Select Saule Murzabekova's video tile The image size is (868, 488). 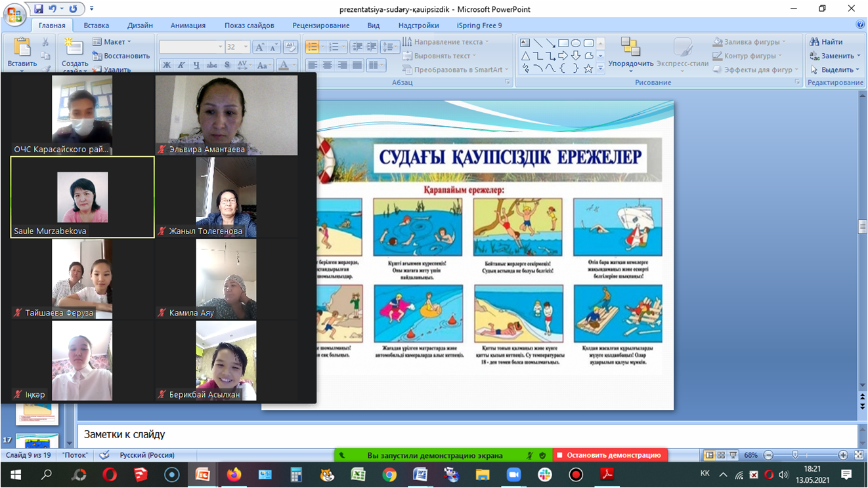(x=82, y=197)
